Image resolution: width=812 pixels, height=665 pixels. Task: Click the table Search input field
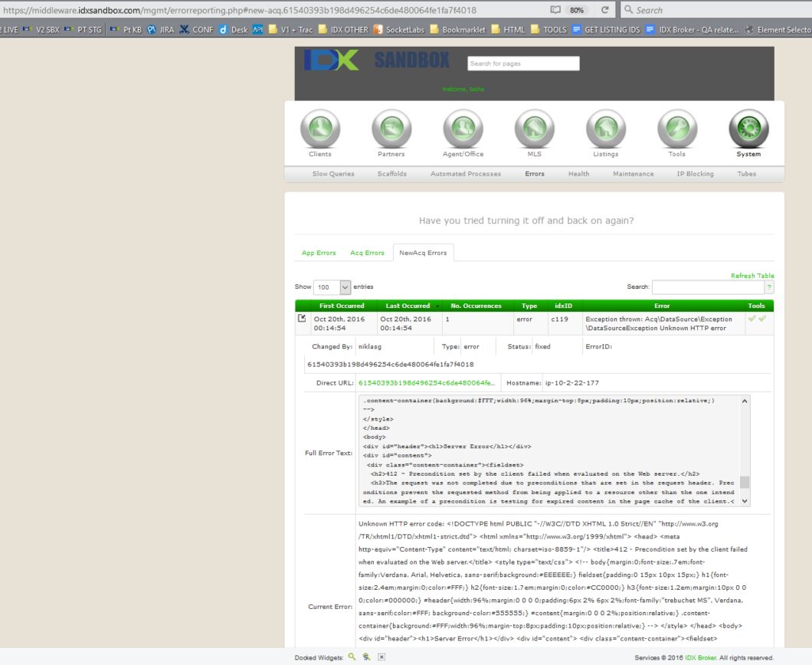click(708, 287)
